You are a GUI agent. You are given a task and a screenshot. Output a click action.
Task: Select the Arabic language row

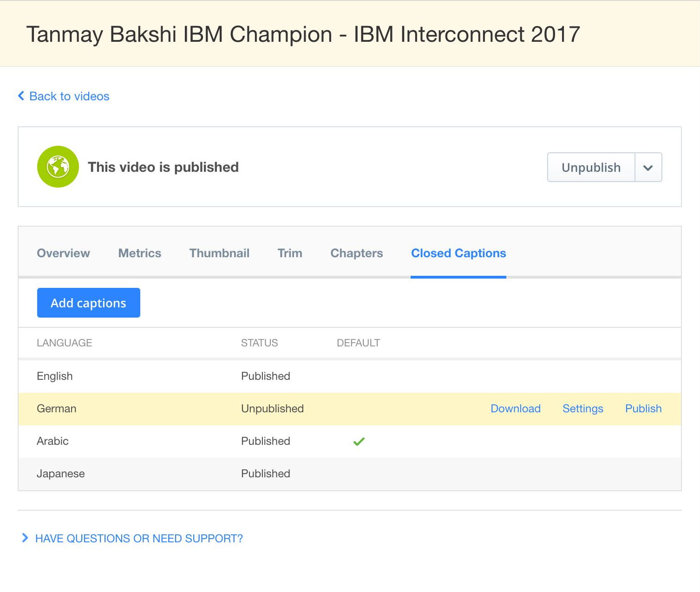350,442
